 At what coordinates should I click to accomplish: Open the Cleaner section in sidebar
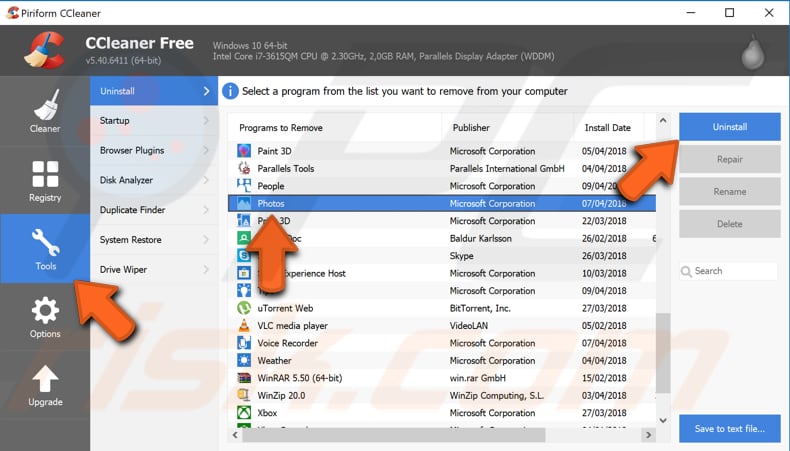(x=45, y=111)
